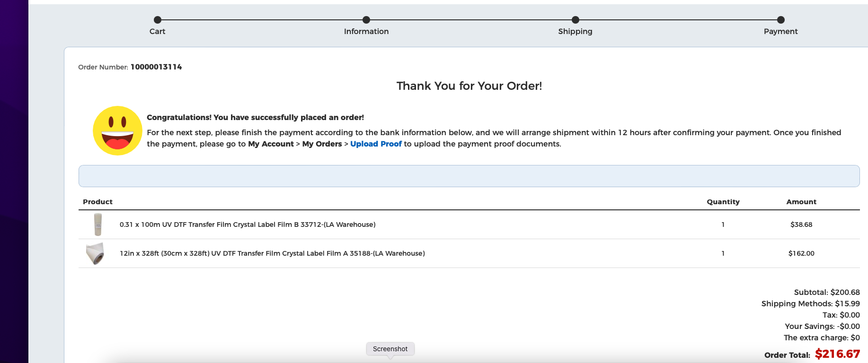Click the Amount column header
Image resolution: width=868 pixels, height=363 pixels.
[801, 202]
